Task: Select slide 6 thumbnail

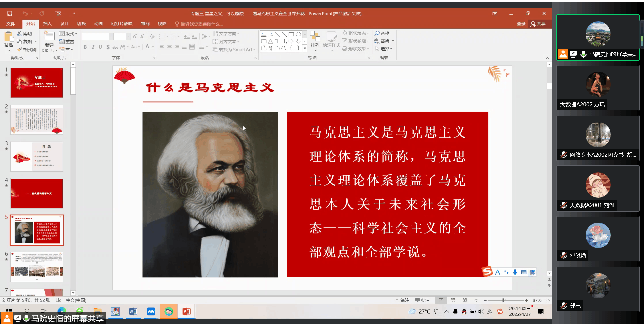Action: (37, 267)
